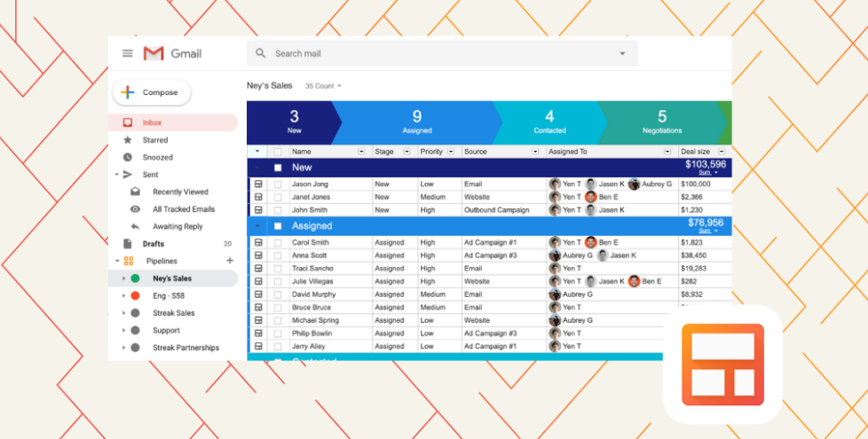The image size is (868, 439).
Task: Click the Snoozed clock icon
Action: [128, 157]
